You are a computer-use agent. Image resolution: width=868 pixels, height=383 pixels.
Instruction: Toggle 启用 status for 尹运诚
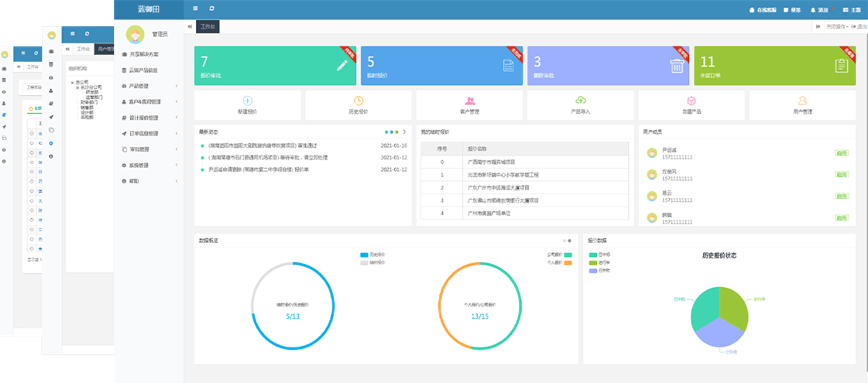point(842,153)
